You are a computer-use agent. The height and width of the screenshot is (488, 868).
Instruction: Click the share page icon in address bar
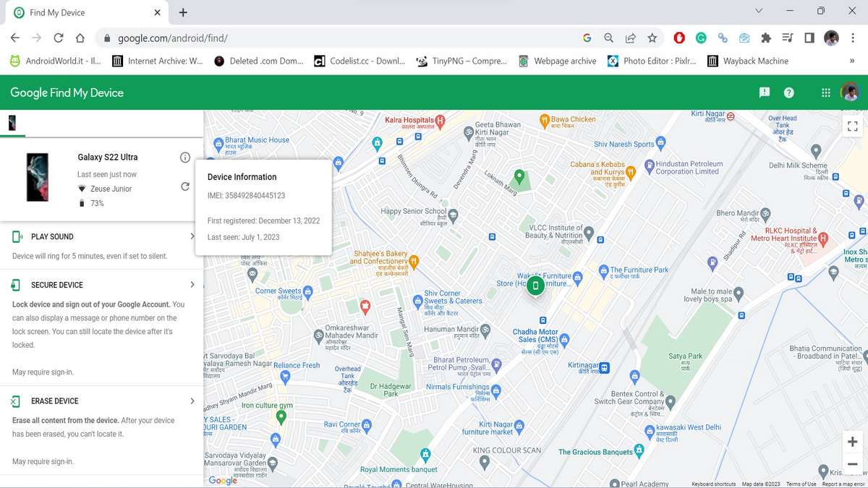630,38
